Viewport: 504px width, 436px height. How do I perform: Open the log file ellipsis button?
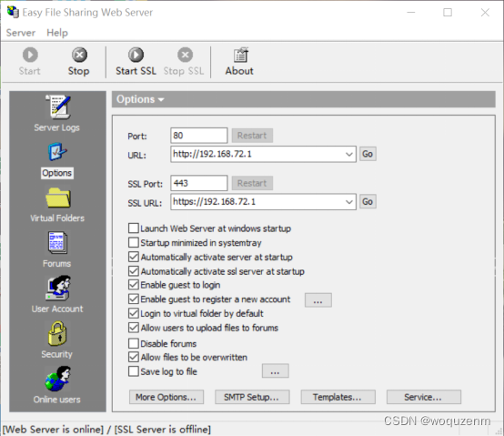(276, 371)
